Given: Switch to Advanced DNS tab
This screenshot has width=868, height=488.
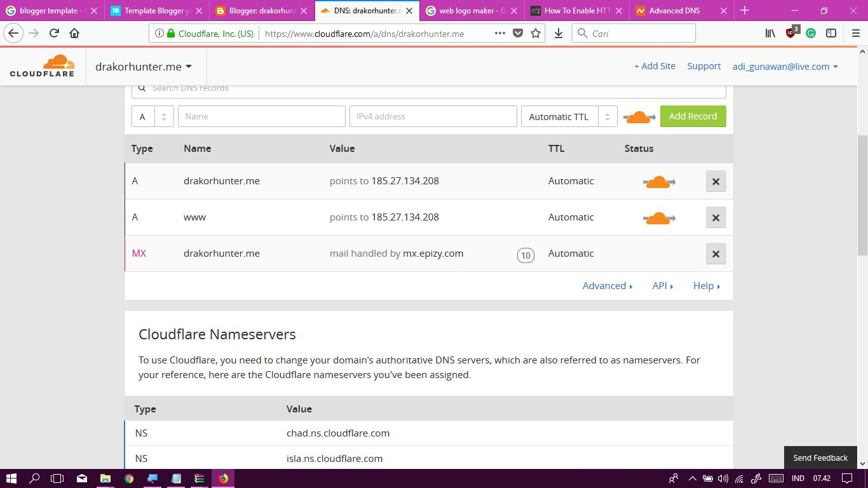Looking at the screenshot, I should (x=681, y=10).
